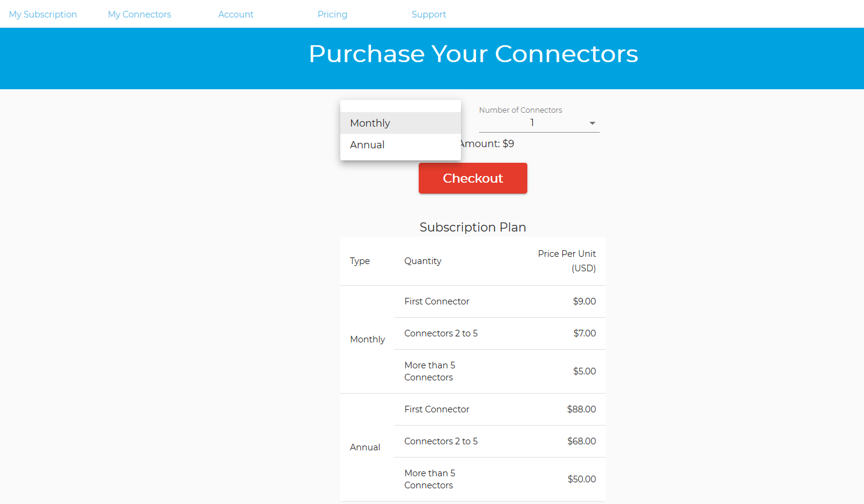
Task: Open the Account menu item
Action: coord(236,14)
